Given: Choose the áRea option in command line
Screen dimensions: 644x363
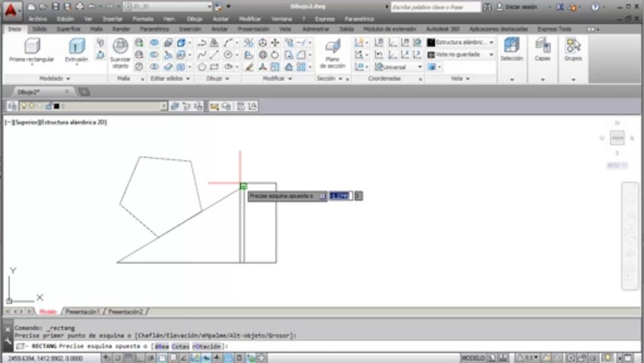Looking at the screenshot, I should 161,346.
